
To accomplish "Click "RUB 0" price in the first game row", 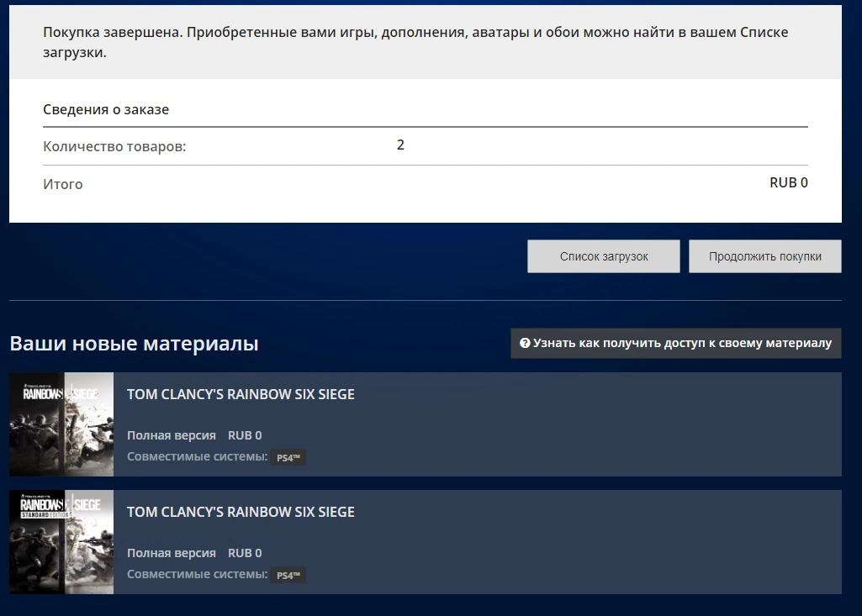I will 245,435.
